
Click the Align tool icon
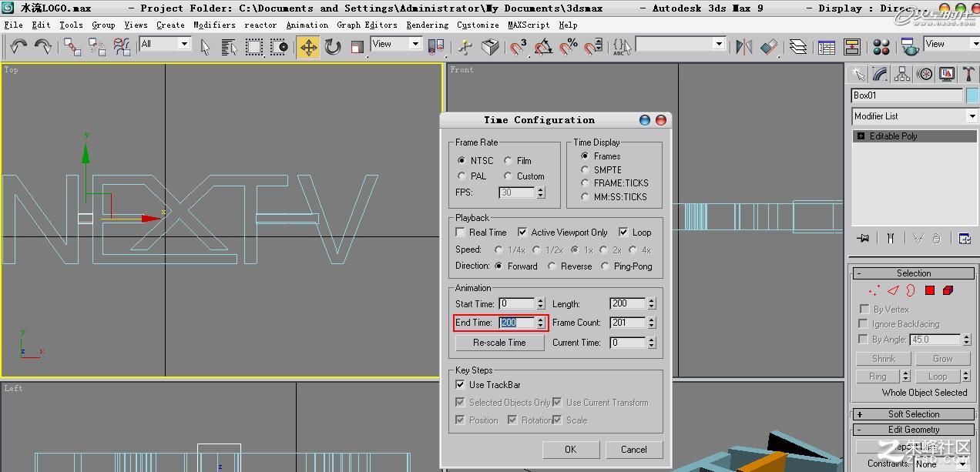[769, 47]
